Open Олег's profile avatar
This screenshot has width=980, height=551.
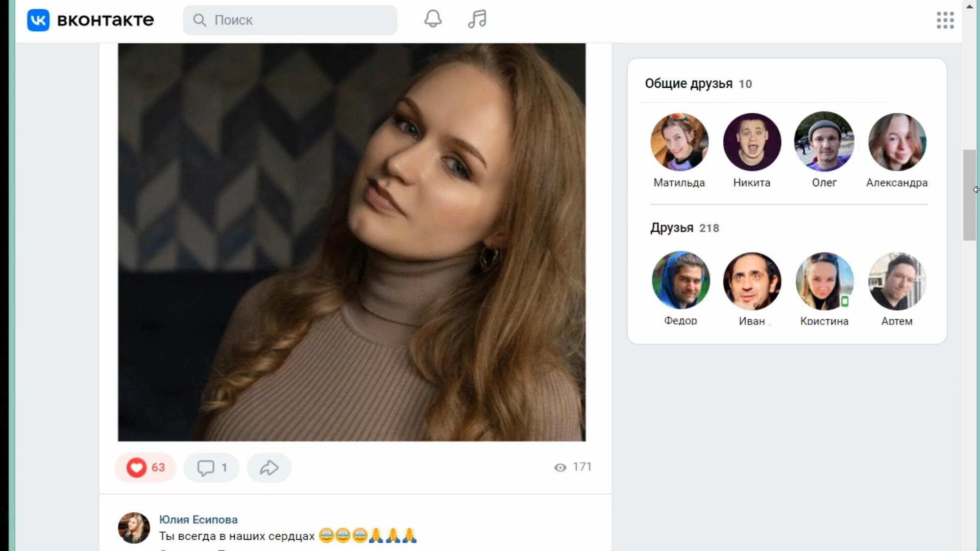pos(824,141)
